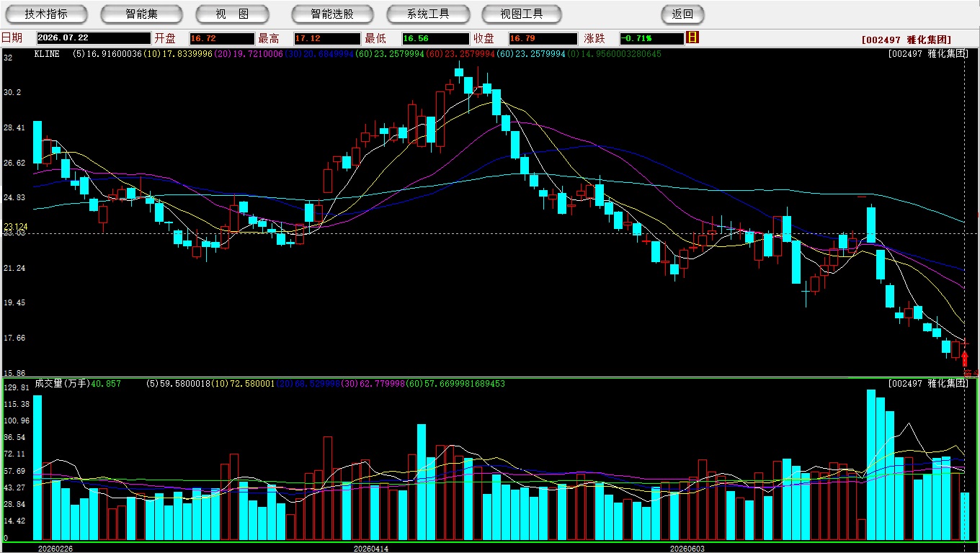Open the 智能选股 menu button
Screen dimensions: 980x553
(332, 14)
